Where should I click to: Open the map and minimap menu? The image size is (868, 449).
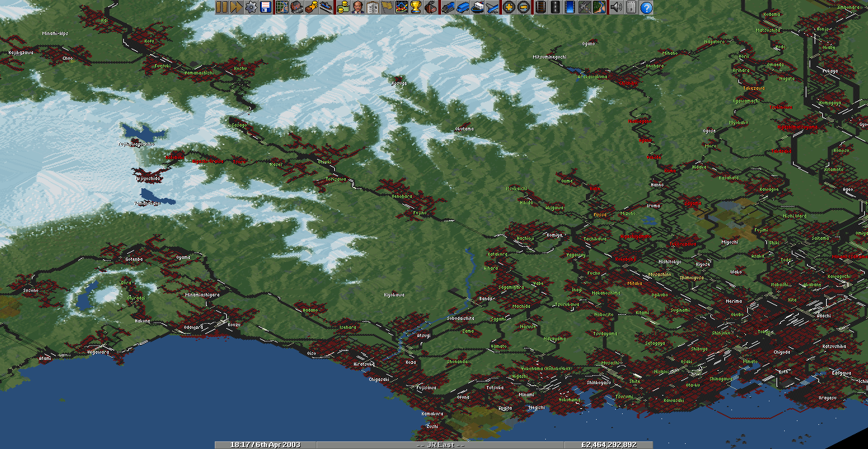pyautogui.click(x=282, y=8)
